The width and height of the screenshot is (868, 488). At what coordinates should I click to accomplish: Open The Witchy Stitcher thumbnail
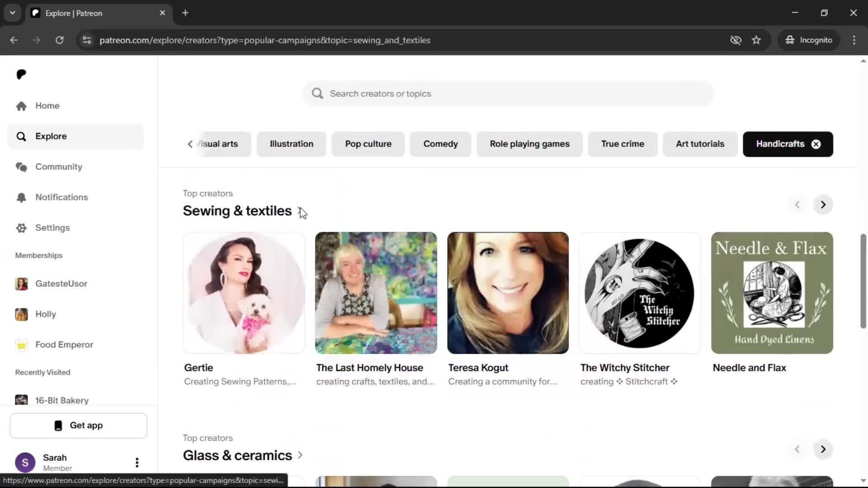640,293
